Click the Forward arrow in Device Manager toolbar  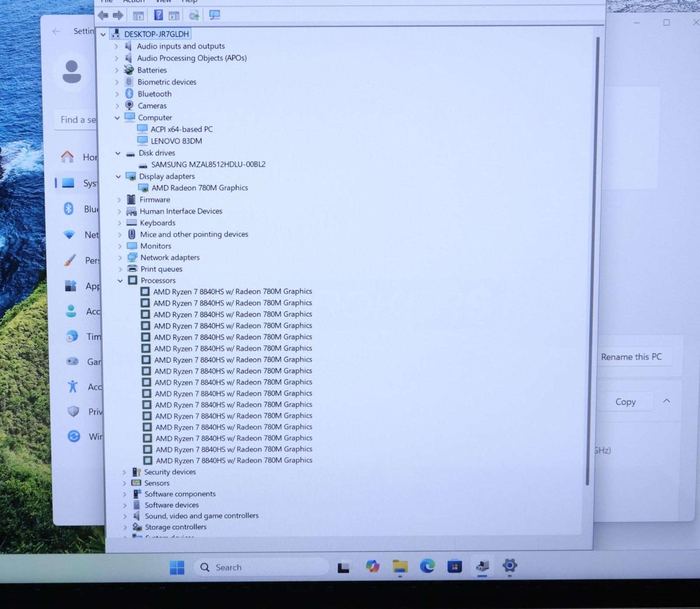click(118, 16)
